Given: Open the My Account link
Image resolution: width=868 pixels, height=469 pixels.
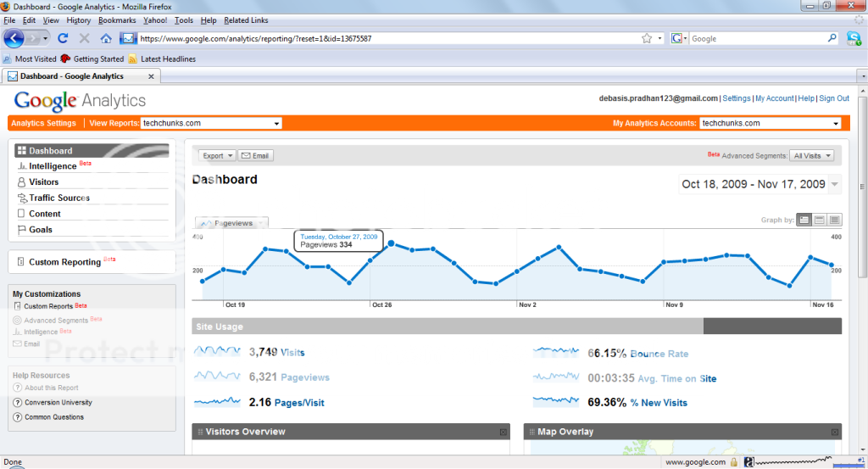Looking at the screenshot, I should [x=775, y=98].
